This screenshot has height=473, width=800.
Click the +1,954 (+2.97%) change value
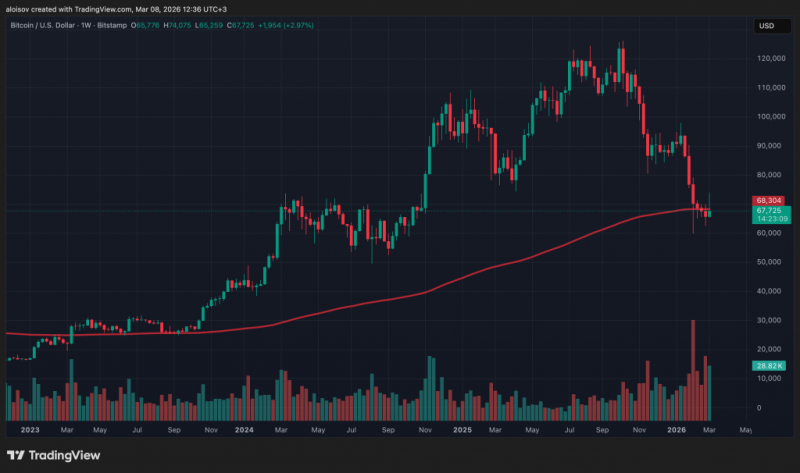[x=286, y=25]
